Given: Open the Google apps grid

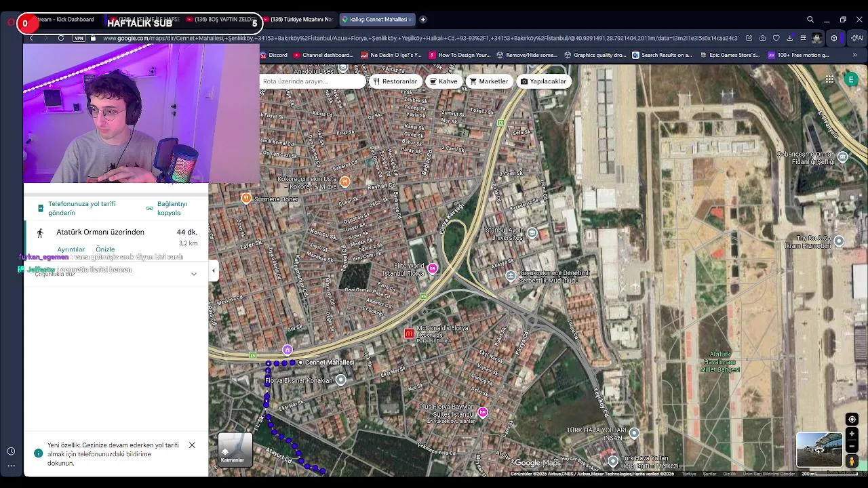Looking at the screenshot, I should point(829,79).
